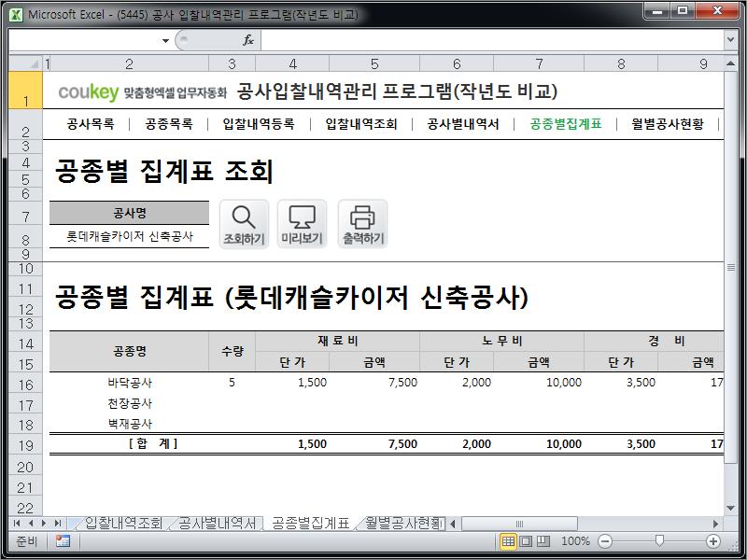Click the quantity 5 cell for 바닥공사

coord(232,383)
